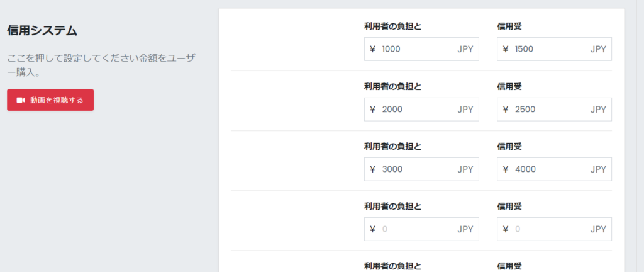Edit the credit received field showing 4000
This screenshot has width=644, height=272.
pos(554,169)
